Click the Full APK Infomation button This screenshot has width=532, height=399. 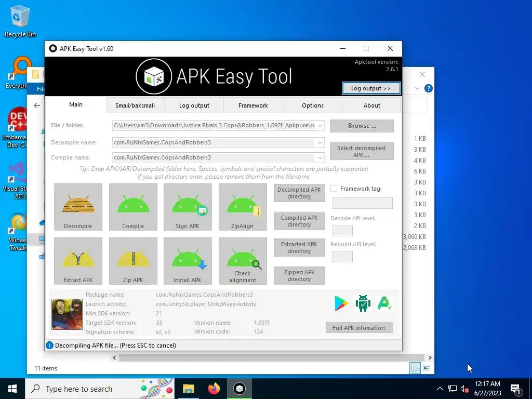359,327
